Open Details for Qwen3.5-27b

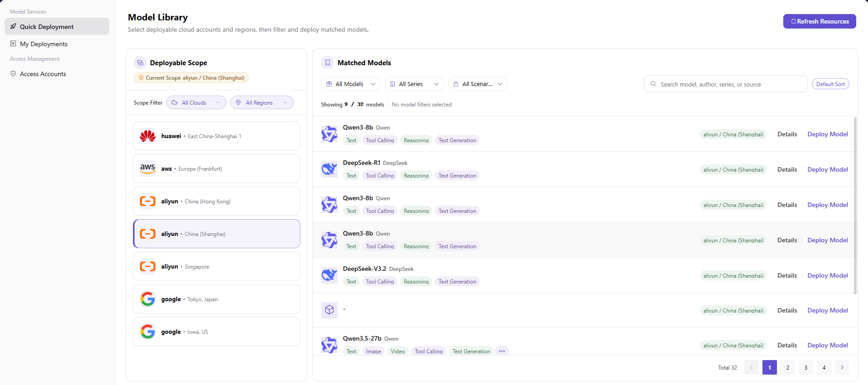pos(787,345)
